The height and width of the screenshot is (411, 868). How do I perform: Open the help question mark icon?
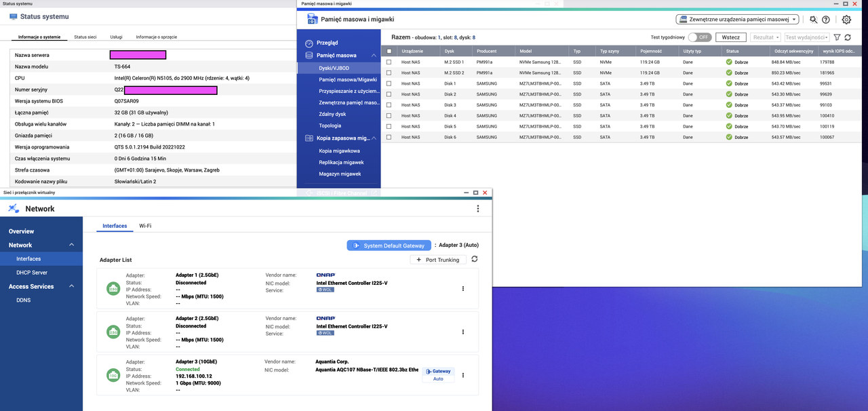(826, 20)
